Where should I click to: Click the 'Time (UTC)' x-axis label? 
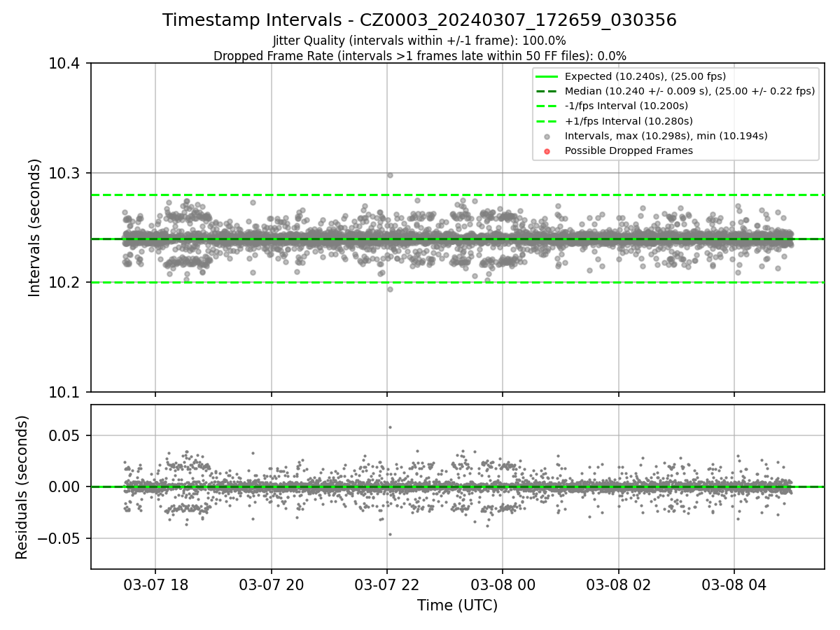click(x=457, y=605)
